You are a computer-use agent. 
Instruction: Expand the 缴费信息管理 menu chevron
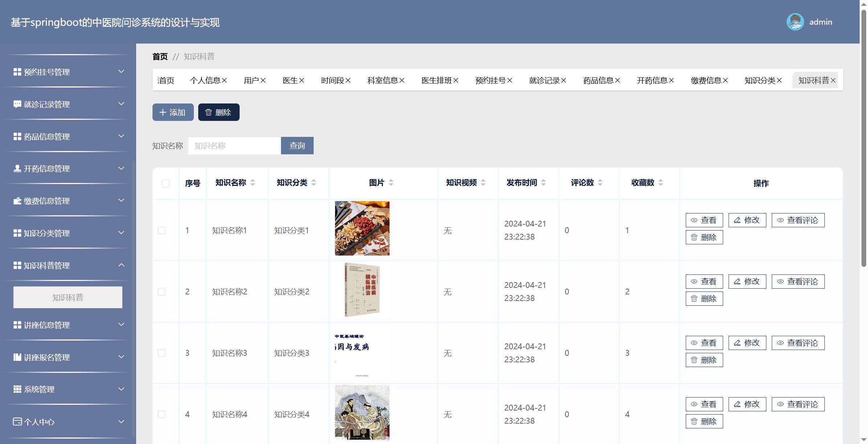[x=122, y=200]
